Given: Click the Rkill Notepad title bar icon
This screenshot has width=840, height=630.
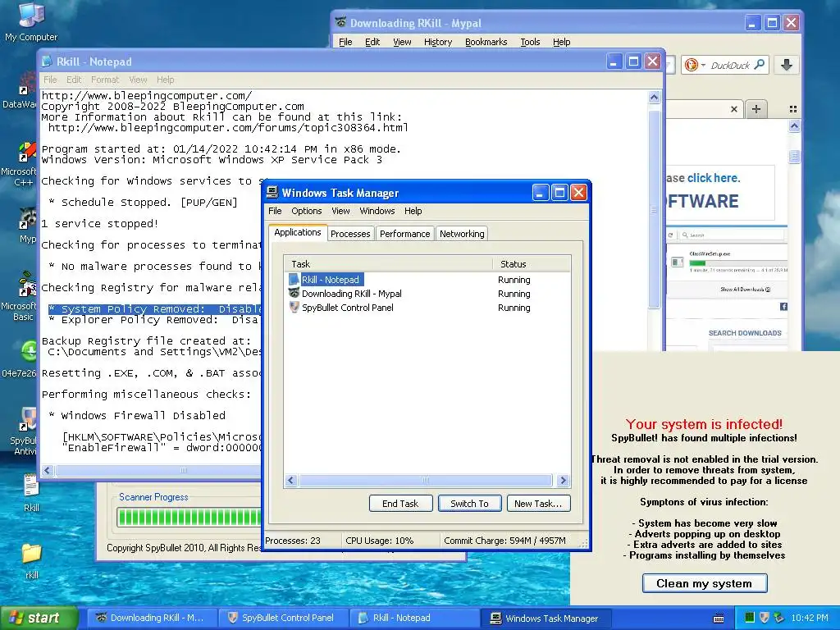Looking at the screenshot, I should point(47,62).
